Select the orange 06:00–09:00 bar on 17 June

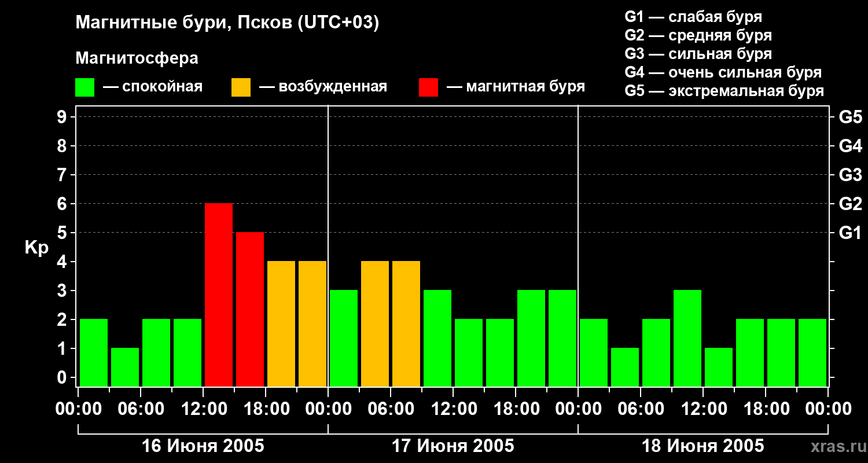pyautogui.click(x=406, y=324)
